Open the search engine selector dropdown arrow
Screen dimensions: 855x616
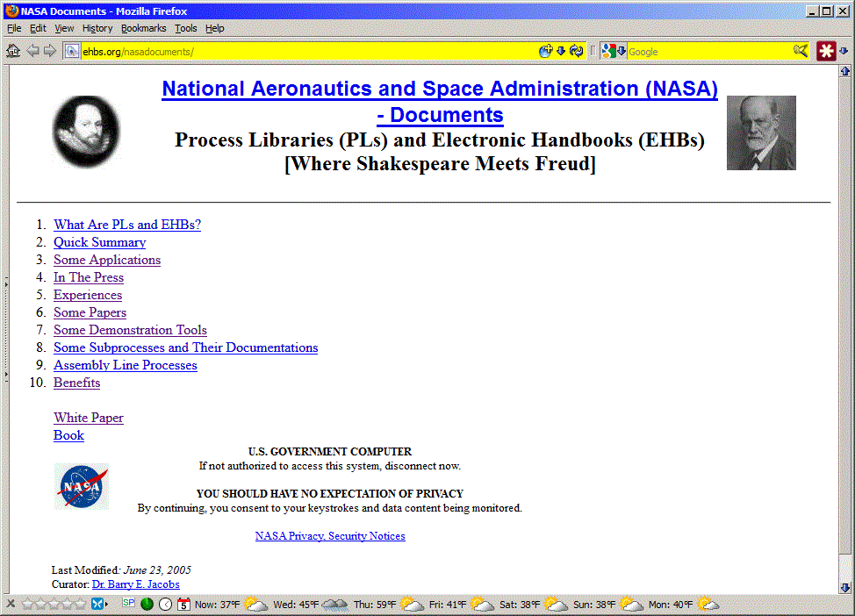621,51
